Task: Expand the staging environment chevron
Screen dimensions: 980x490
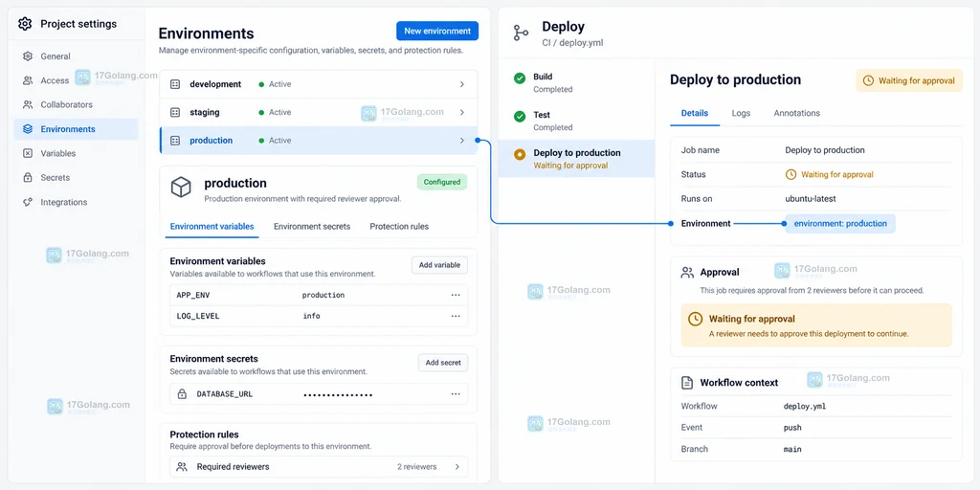Action: click(462, 113)
